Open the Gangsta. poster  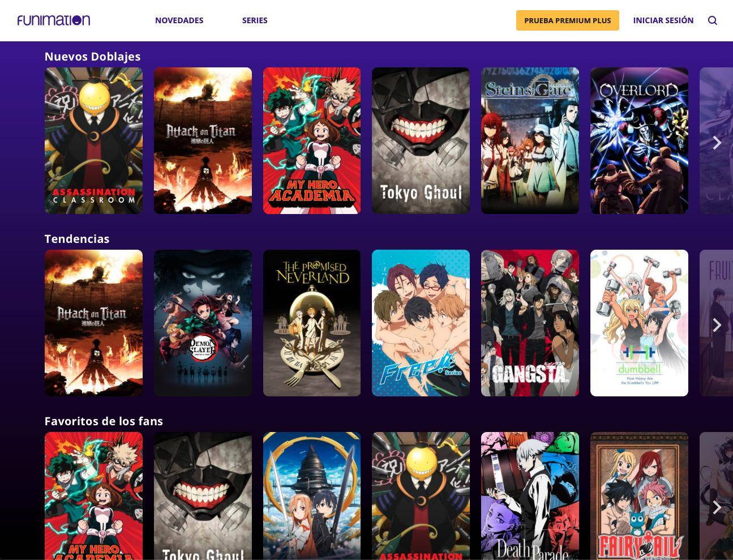tap(530, 323)
